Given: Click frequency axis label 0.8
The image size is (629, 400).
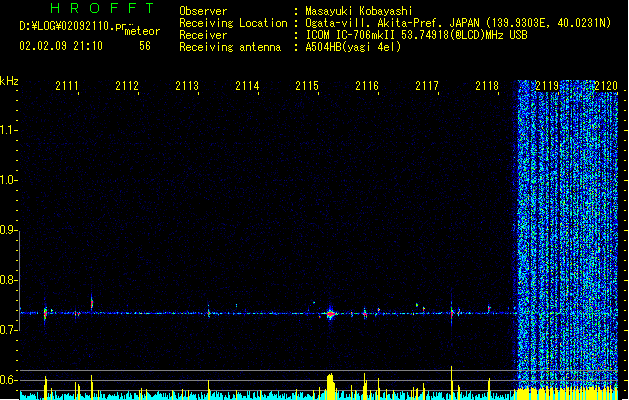Looking at the screenshot, I should (9, 280).
